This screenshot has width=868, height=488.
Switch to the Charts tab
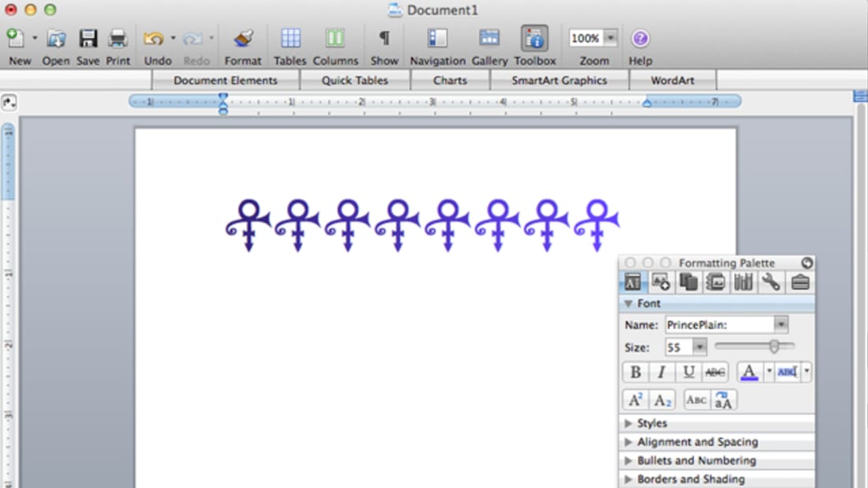pyautogui.click(x=450, y=81)
